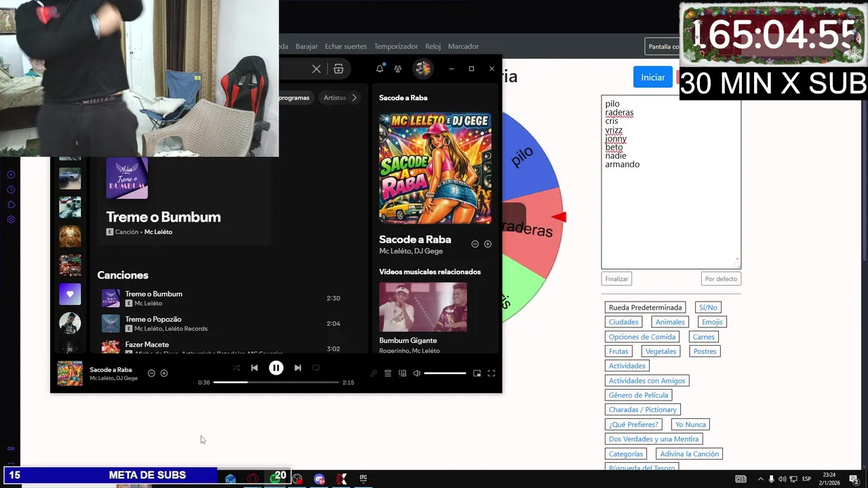868x488 pixels.
Task: Open Liked Songs heart playlist in sidebar
Action: pos(70,294)
